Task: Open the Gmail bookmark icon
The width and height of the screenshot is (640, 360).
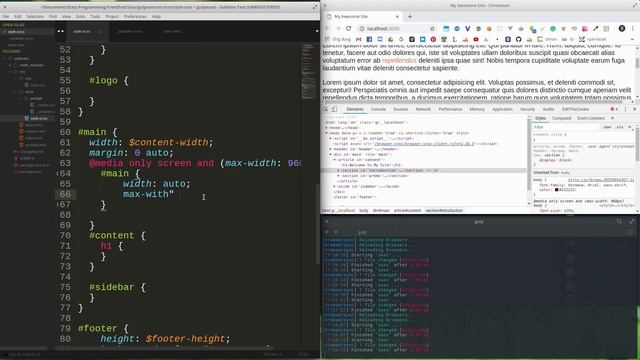Action: pyautogui.click(x=358, y=40)
